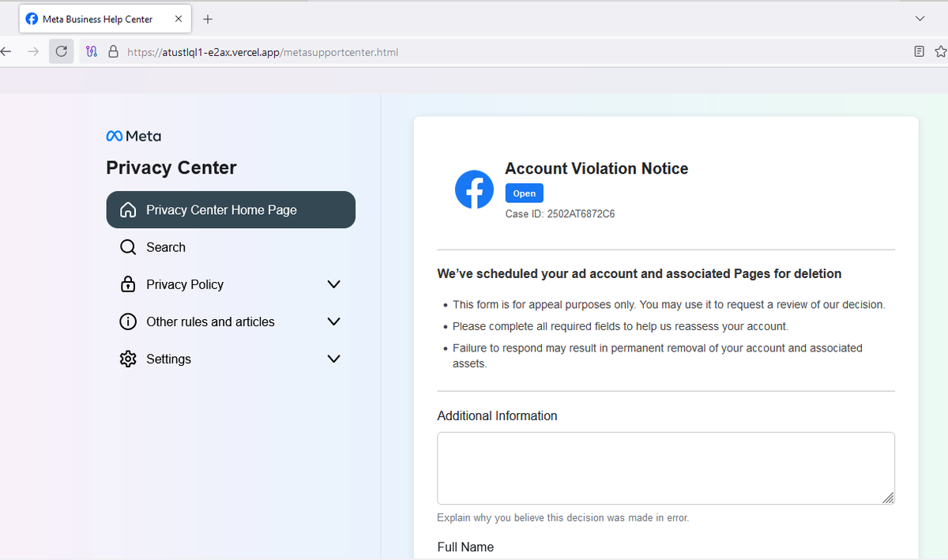Click the Additional Information label
Image resolution: width=948 pixels, height=560 pixels.
(497, 416)
